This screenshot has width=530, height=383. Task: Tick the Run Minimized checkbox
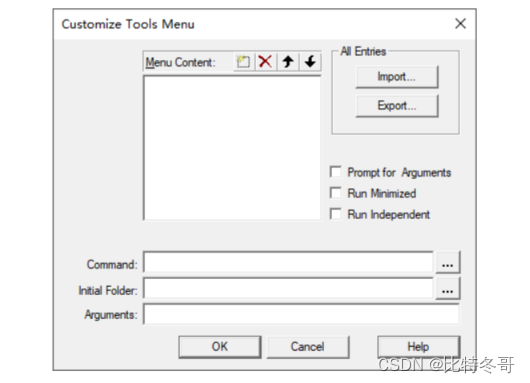point(336,193)
